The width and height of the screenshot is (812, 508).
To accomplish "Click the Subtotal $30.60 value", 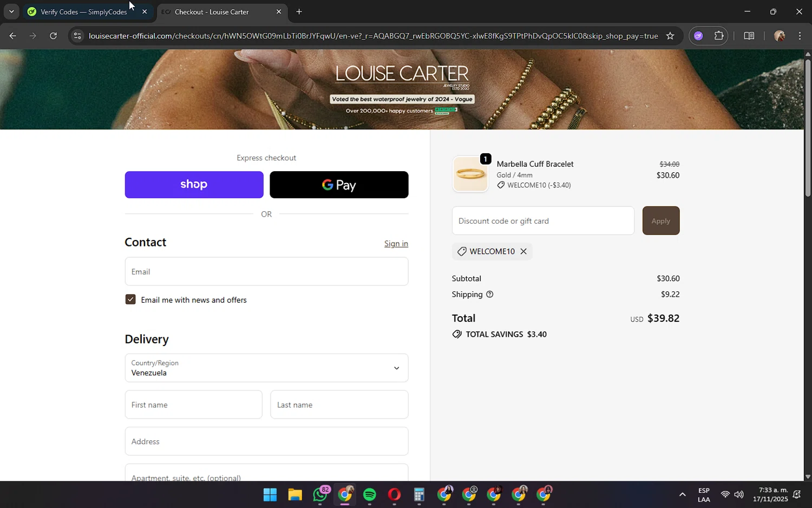I will coord(668,278).
